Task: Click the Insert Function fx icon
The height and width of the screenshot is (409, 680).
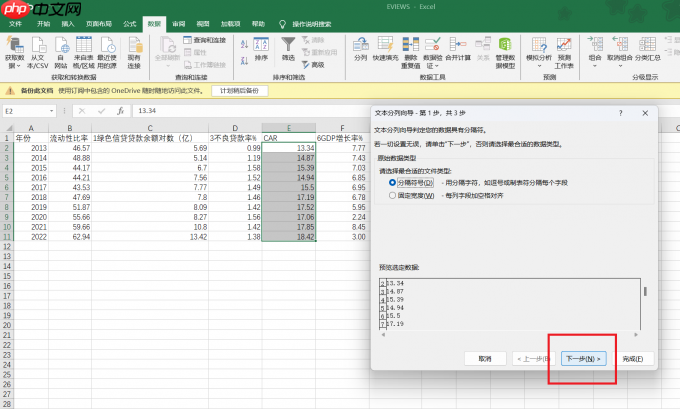Action: [121, 111]
